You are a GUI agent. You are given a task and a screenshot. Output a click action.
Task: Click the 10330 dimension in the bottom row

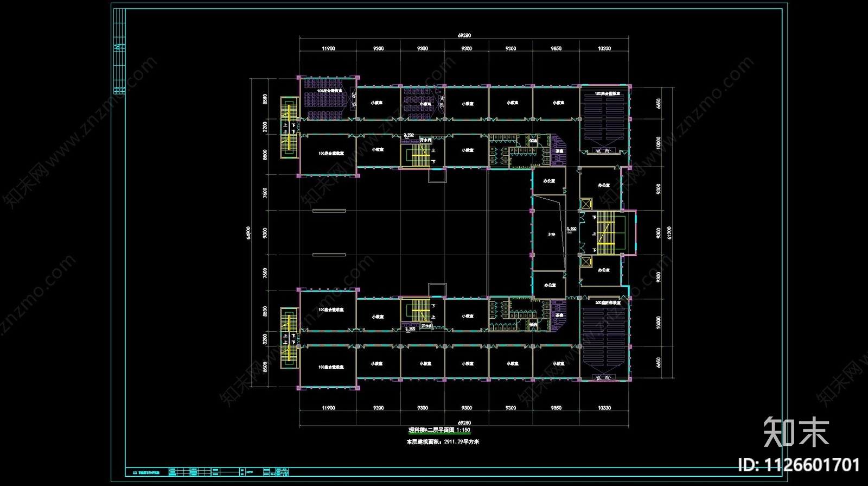[x=604, y=408]
